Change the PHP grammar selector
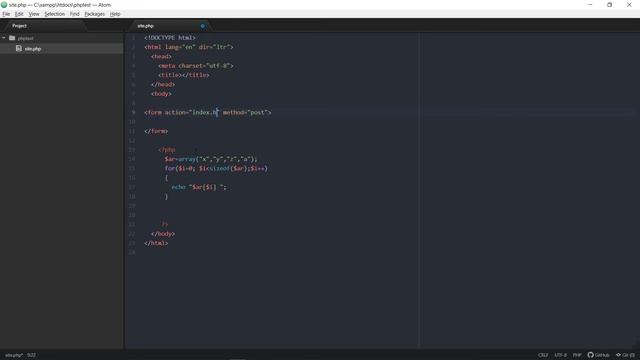Viewport: 640px width, 360px height. tap(577, 355)
